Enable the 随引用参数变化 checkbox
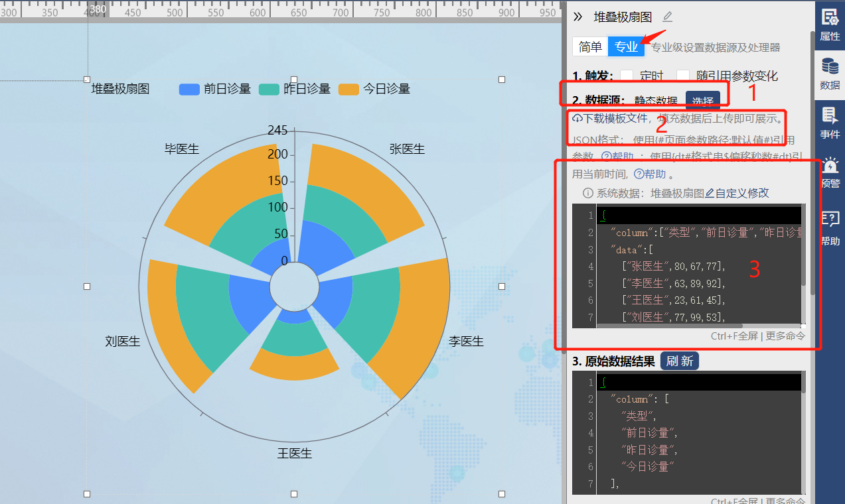 point(683,76)
